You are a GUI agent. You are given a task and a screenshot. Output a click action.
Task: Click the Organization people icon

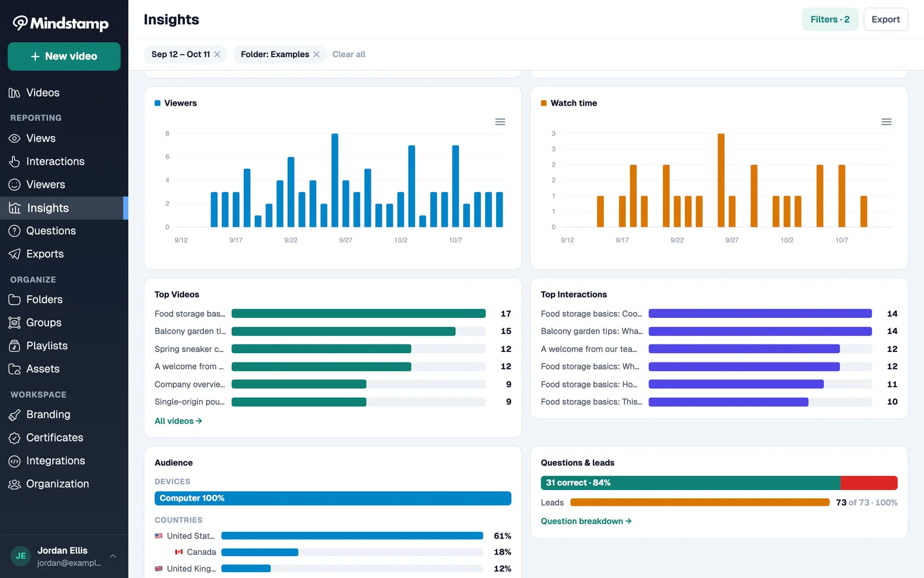click(14, 484)
